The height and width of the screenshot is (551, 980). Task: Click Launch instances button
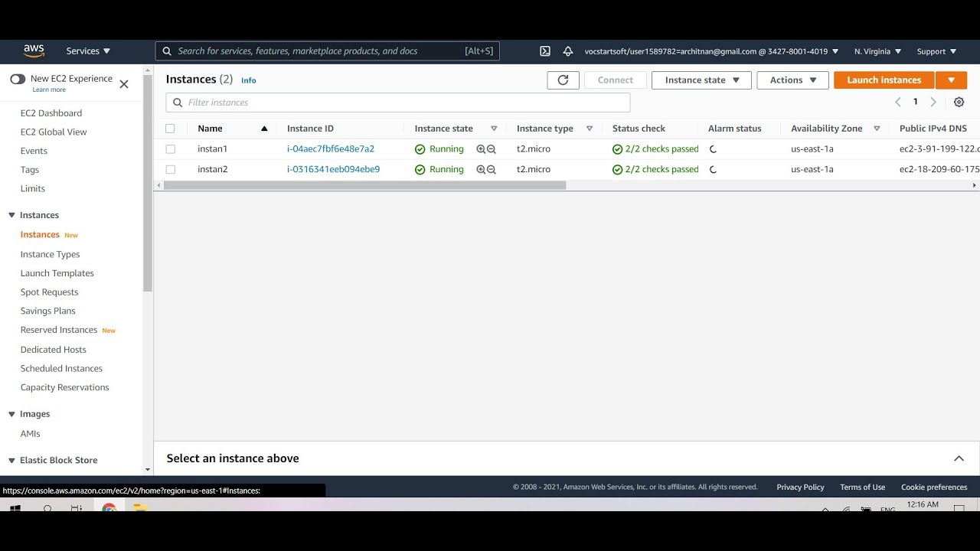tap(884, 80)
